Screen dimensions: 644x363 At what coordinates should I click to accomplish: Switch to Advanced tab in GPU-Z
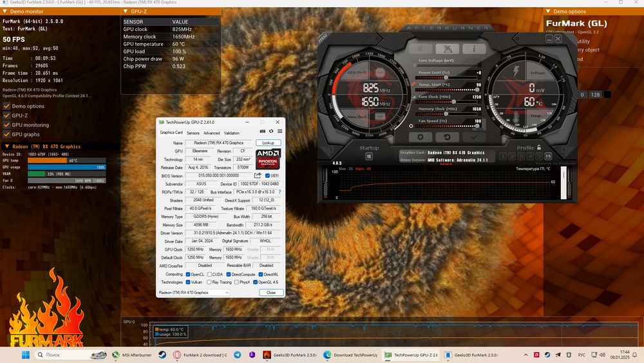[x=211, y=133]
